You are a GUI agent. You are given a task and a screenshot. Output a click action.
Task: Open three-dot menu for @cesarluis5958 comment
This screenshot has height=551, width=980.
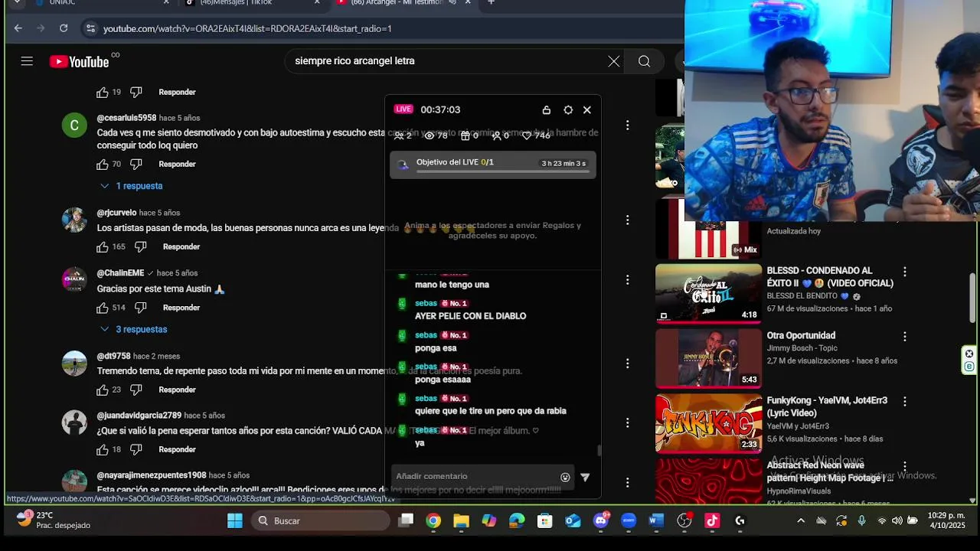[x=627, y=126]
